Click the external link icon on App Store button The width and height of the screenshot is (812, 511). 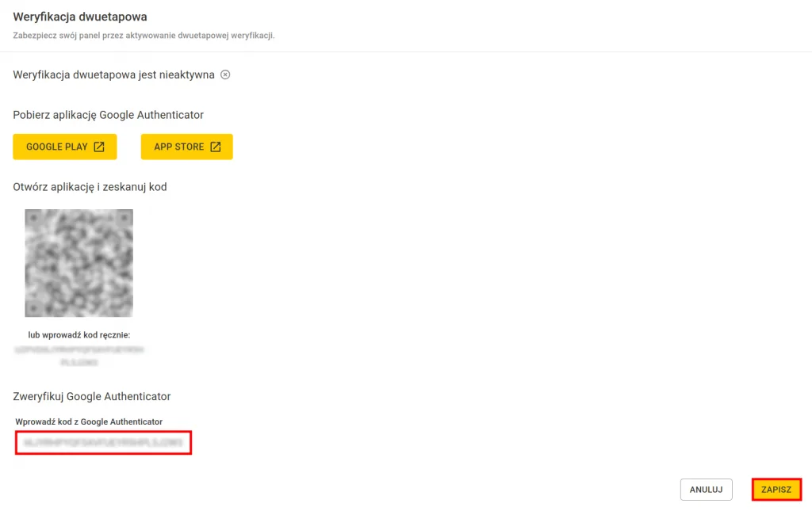216,147
